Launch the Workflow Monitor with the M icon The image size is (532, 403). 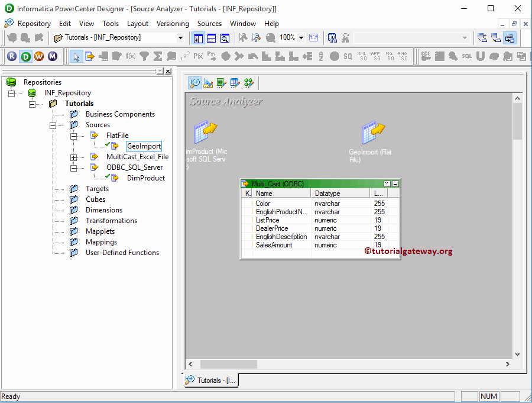[x=53, y=56]
